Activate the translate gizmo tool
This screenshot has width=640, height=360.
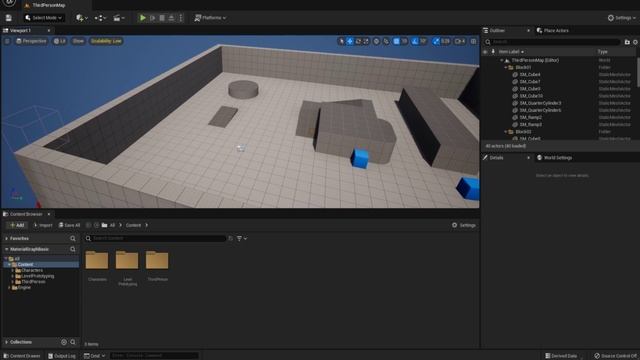[350, 41]
